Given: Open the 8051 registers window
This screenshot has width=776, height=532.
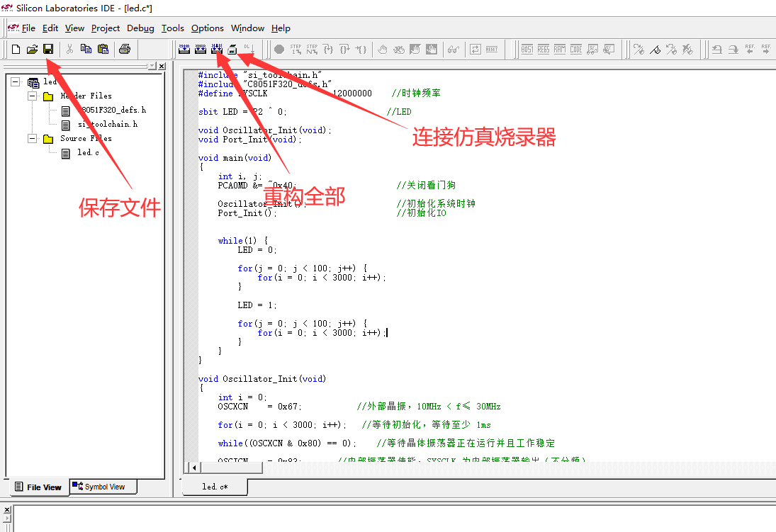Looking at the screenshot, I should pos(527,49).
